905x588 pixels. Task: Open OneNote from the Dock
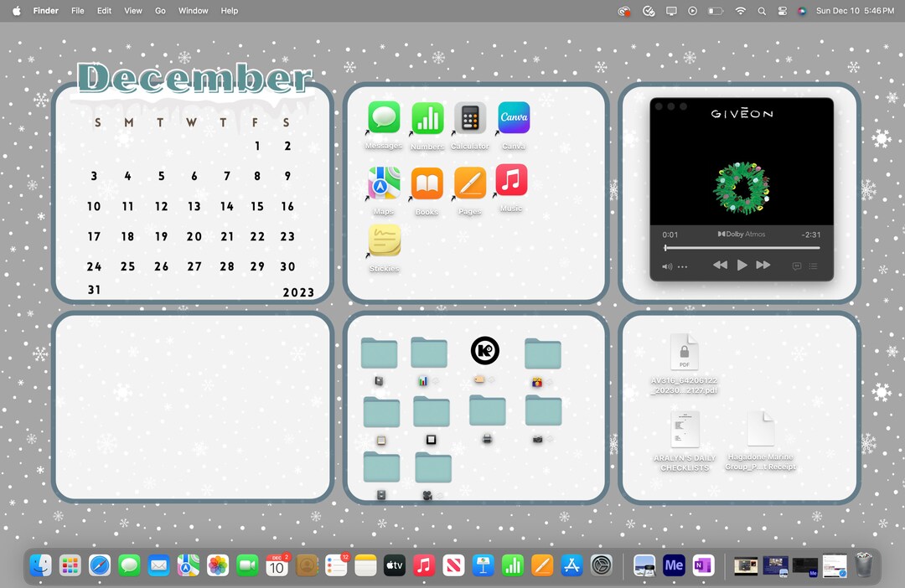coord(703,565)
